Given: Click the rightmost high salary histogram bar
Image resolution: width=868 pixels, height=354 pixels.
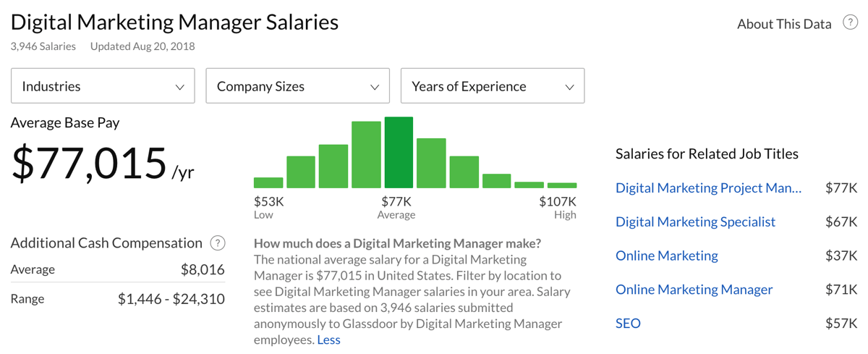Looking at the screenshot, I should pos(562,185).
